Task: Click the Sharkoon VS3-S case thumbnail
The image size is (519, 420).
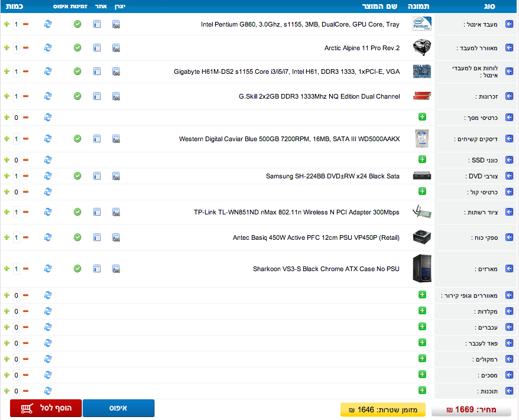Action: [x=422, y=269]
